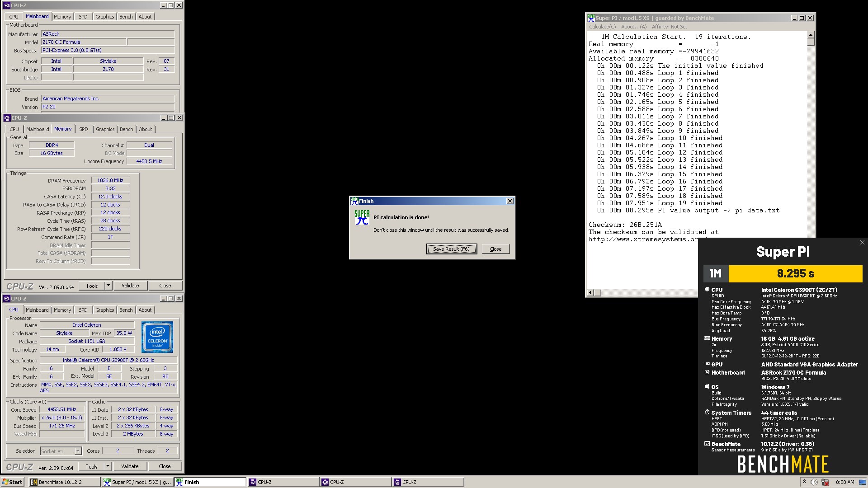Select Bench tab in bottom CPU-Z window

pos(126,310)
